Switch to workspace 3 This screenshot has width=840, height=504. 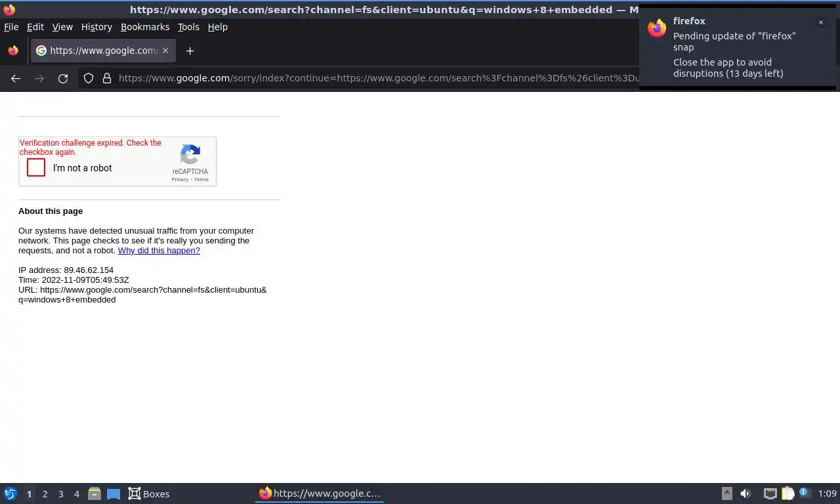(60, 494)
